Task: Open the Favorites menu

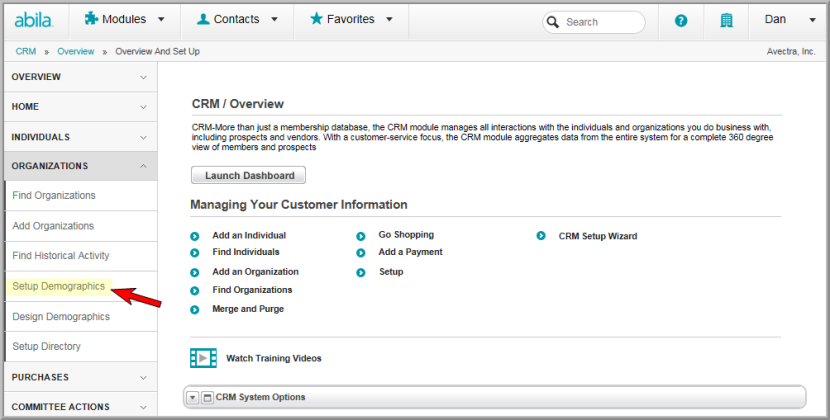Action: tap(351, 20)
